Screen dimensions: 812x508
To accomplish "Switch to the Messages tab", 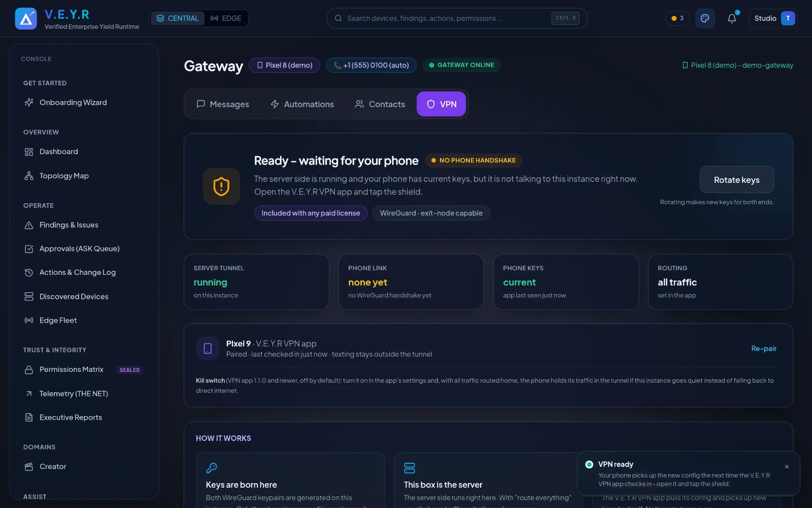I will 223,104.
